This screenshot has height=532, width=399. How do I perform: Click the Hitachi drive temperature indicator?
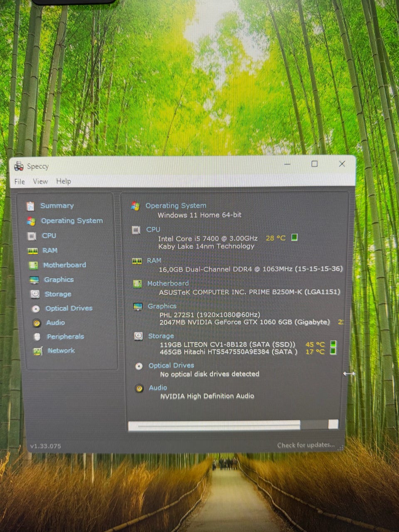[333, 352]
